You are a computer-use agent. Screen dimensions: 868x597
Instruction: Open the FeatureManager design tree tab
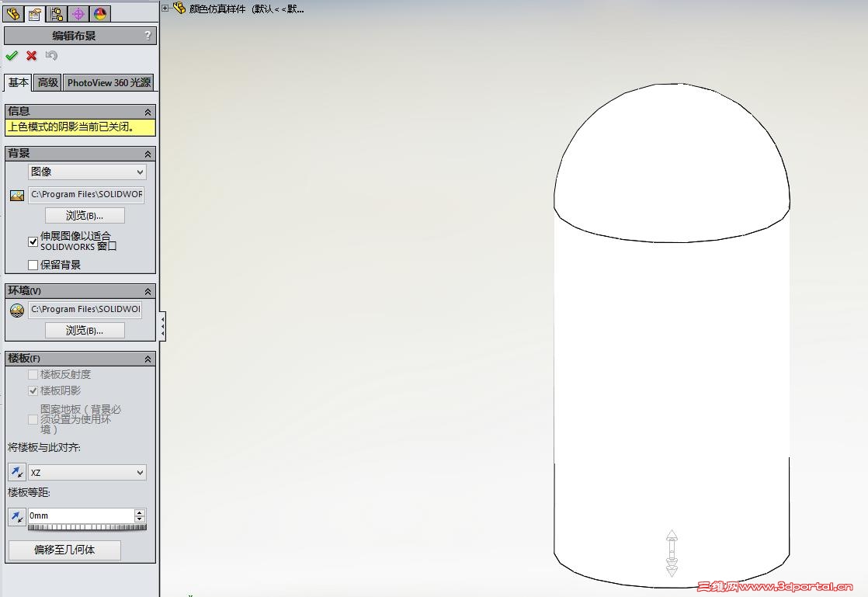(x=13, y=14)
